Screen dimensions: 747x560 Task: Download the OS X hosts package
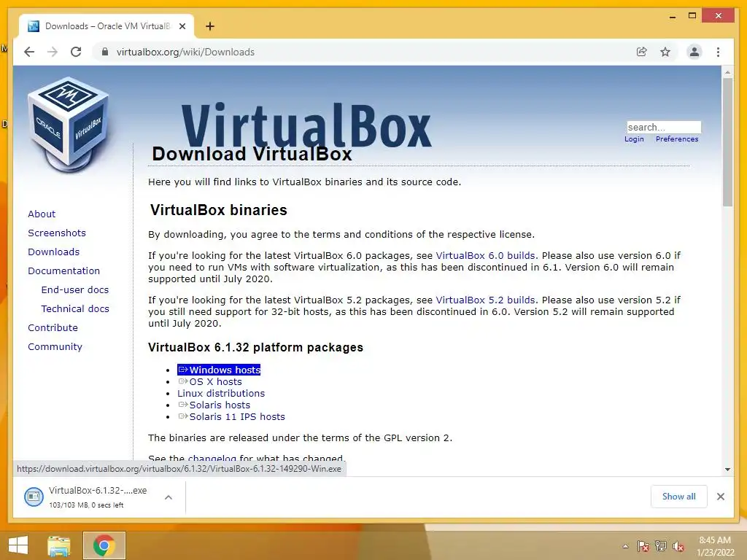click(x=210, y=382)
